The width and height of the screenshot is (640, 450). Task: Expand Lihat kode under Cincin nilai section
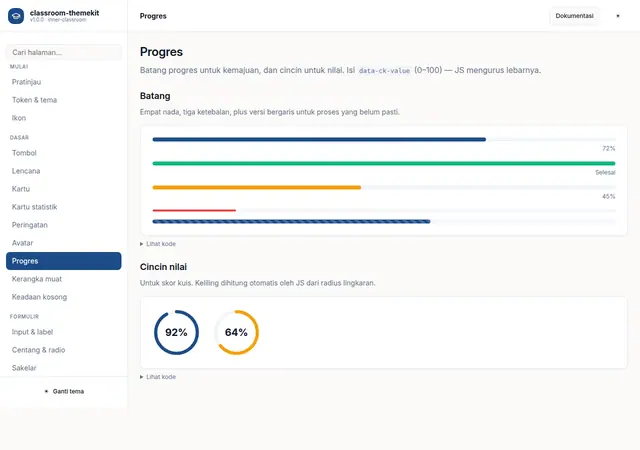158,377
